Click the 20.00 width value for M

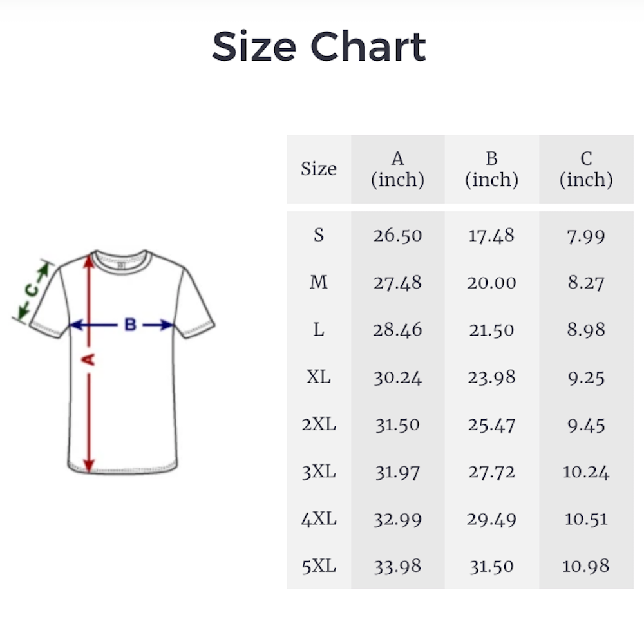(492, 282)
